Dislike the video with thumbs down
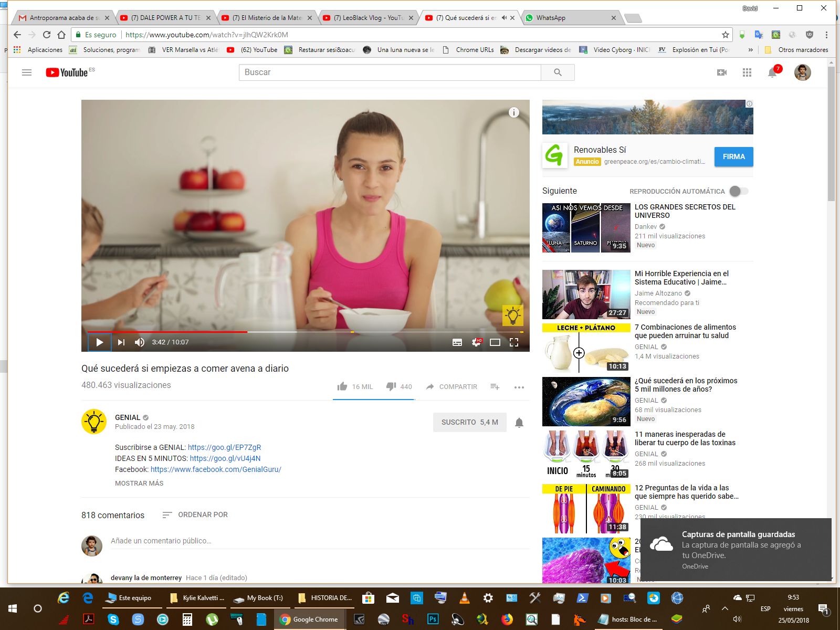The height and width of the screenshot is (630, 840). point(391,387)
